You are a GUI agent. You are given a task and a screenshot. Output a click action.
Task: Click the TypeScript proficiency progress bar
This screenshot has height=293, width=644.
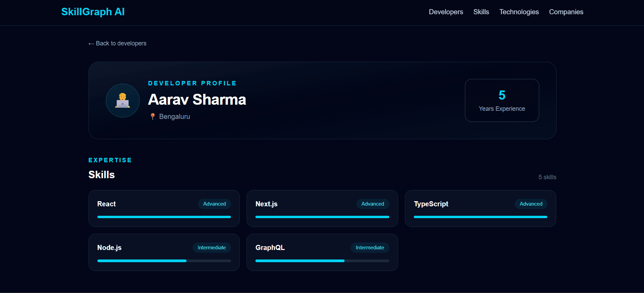point(481,217)
